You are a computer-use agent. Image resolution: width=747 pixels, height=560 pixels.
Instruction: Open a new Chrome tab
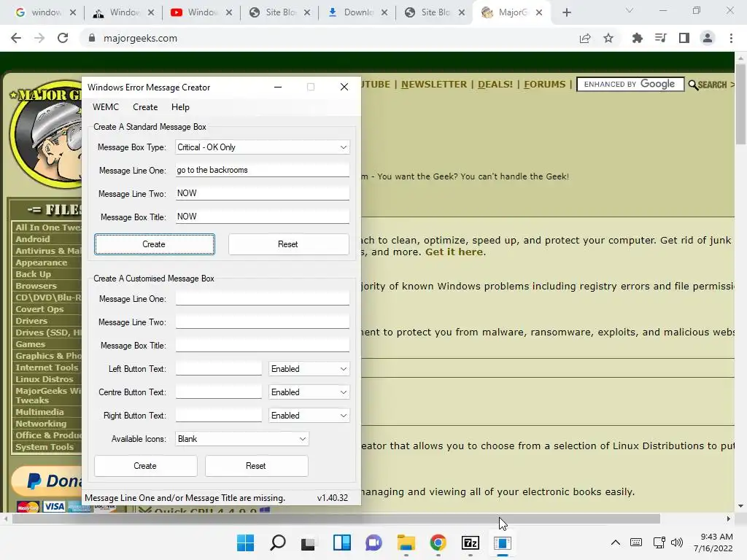pyautogui.click(x=566, y=13)
